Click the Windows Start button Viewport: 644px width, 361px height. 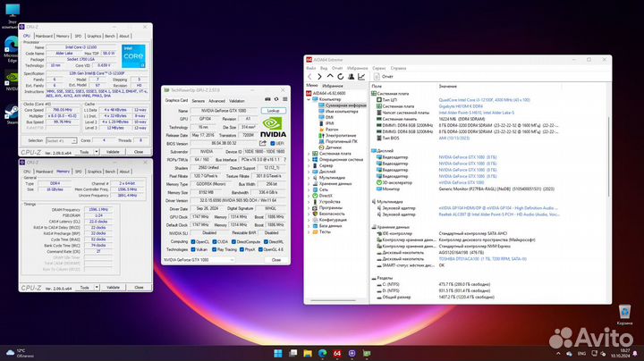278,353
